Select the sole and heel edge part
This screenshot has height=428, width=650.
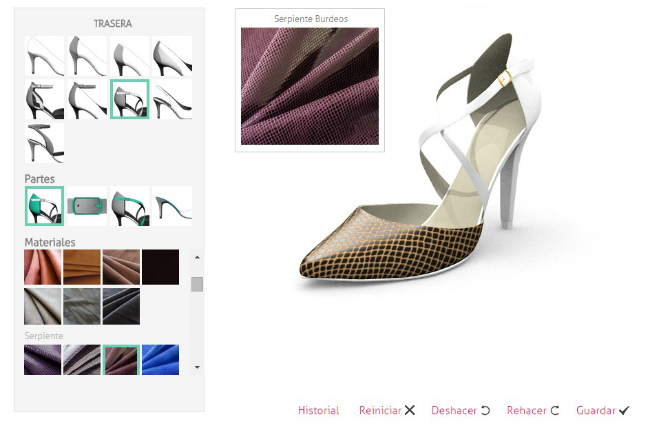[172, 205]
